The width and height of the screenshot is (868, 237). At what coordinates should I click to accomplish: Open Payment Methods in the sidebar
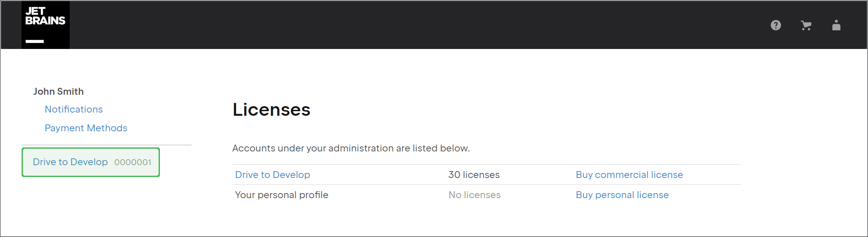[x=86, y=128]
